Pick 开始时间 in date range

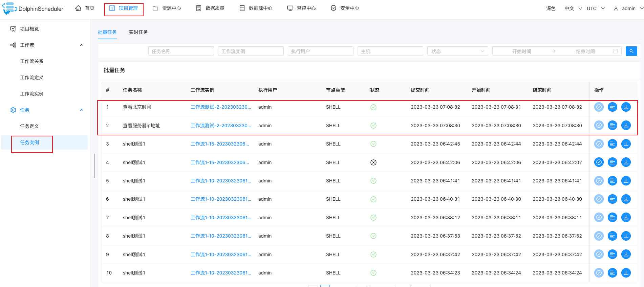pyautogui.click(x=521, y=51)
